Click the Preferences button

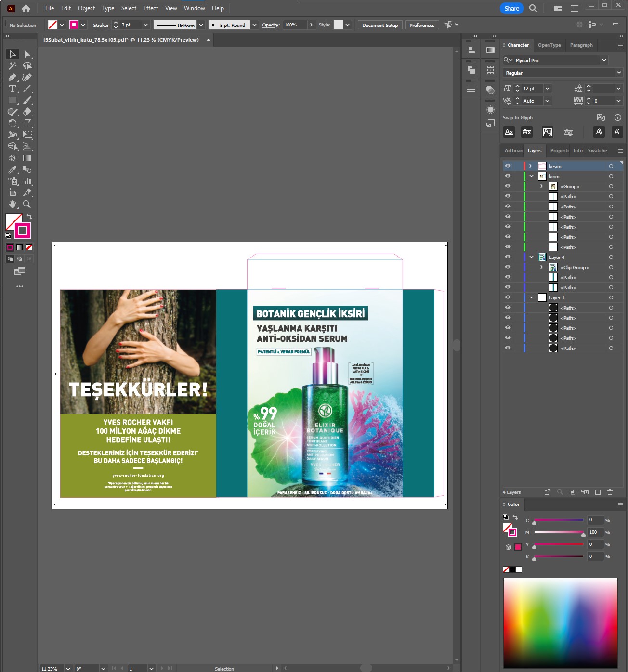coord(421,25)
